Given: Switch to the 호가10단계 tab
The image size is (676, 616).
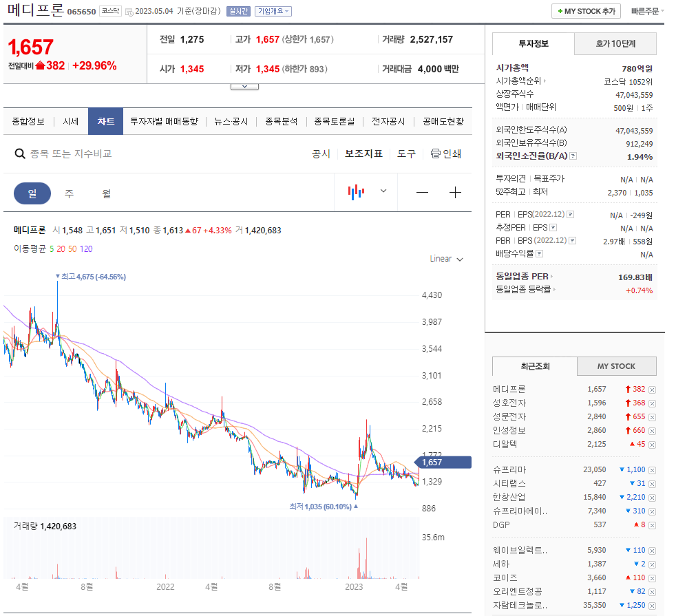Looking at the screenshot, I should tap(615, 43).
